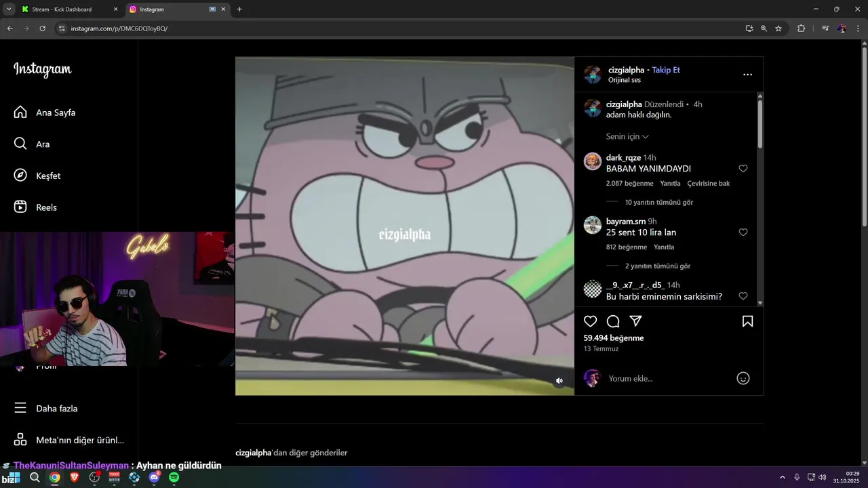Close the Kick Dashboard tab
Viewport: 868px width, 488px height.
pos(115,9)
